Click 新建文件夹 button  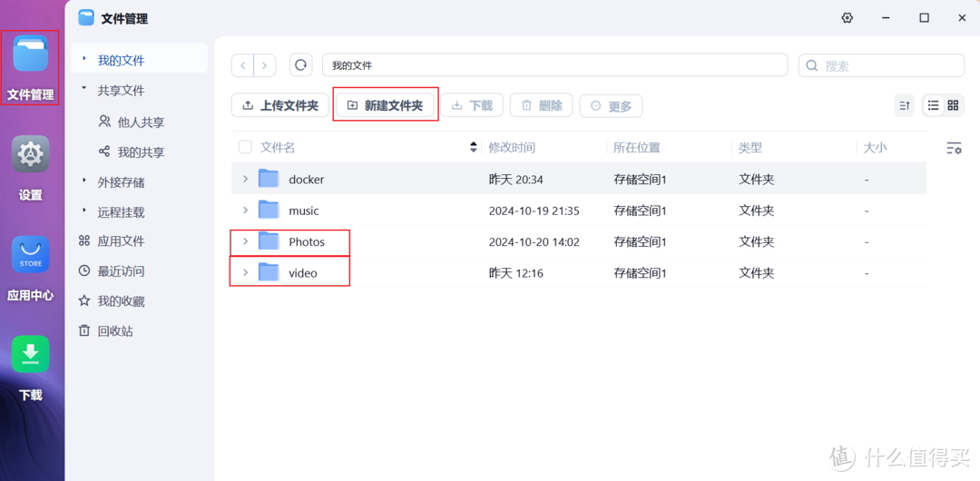coord(385,105)
